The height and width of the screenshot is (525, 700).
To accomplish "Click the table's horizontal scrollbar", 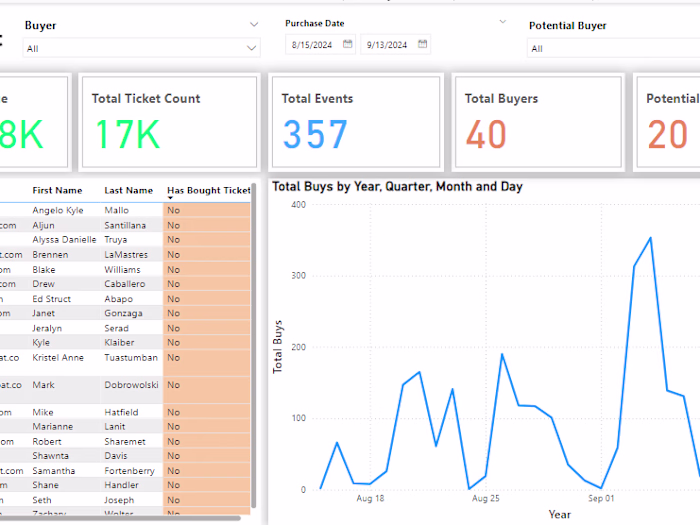I will [x=120, y=518].
